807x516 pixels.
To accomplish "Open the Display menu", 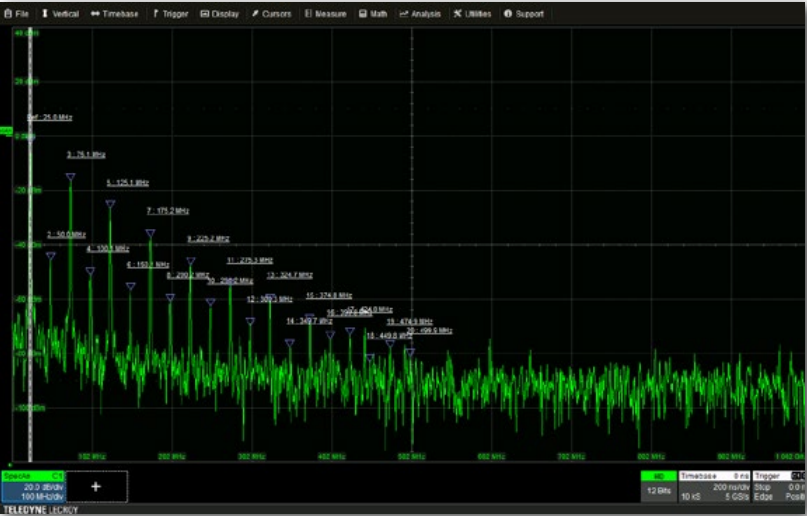I will click(x=220, y=14).
